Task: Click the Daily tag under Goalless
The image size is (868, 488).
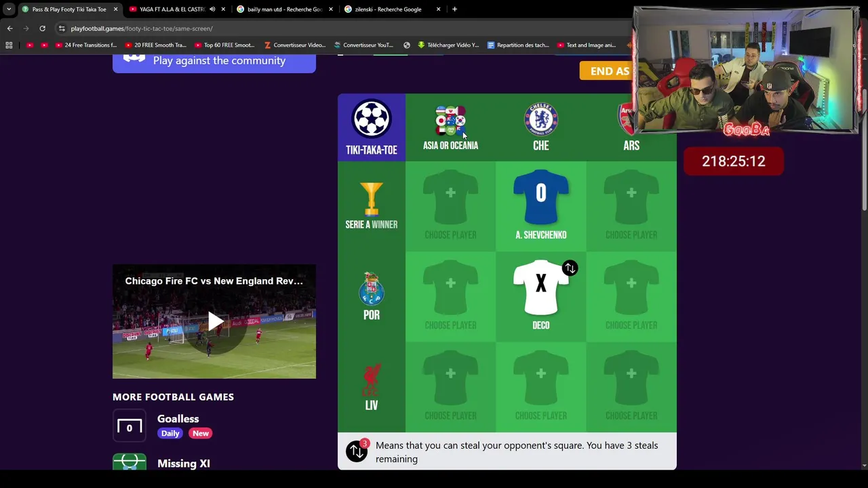Action: [x=170, y=433]
